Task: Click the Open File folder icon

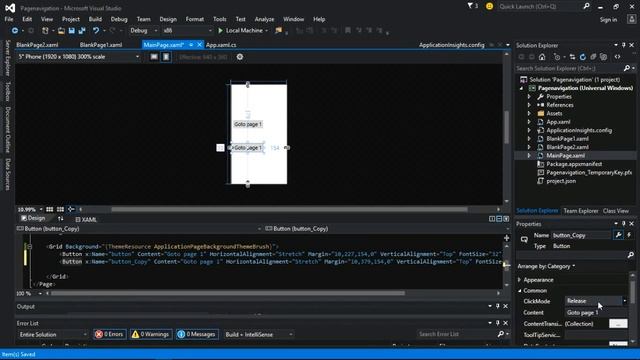Action: point(61,31)
